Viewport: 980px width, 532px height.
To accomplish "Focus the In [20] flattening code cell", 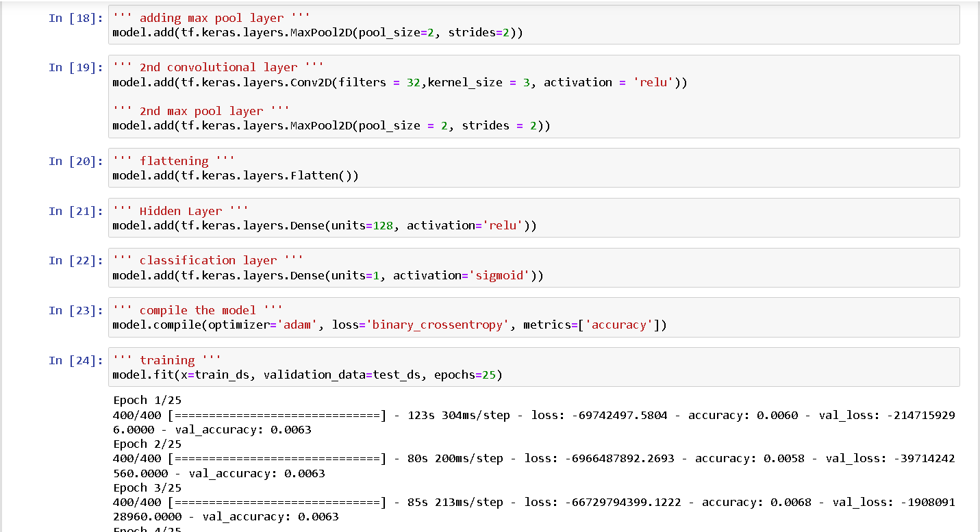I will point(533,168).
